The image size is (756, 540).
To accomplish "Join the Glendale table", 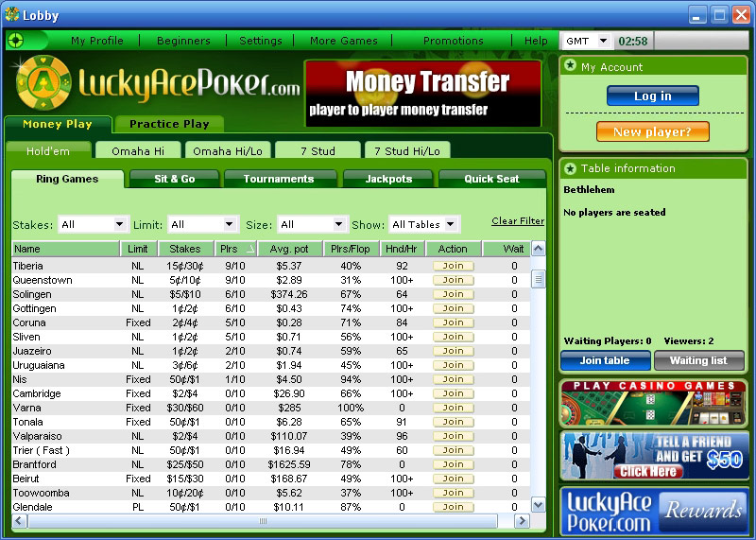I will point(454,507).
